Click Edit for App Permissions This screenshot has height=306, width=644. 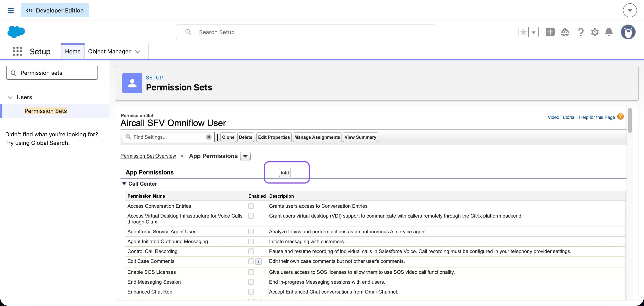point(285,172)
